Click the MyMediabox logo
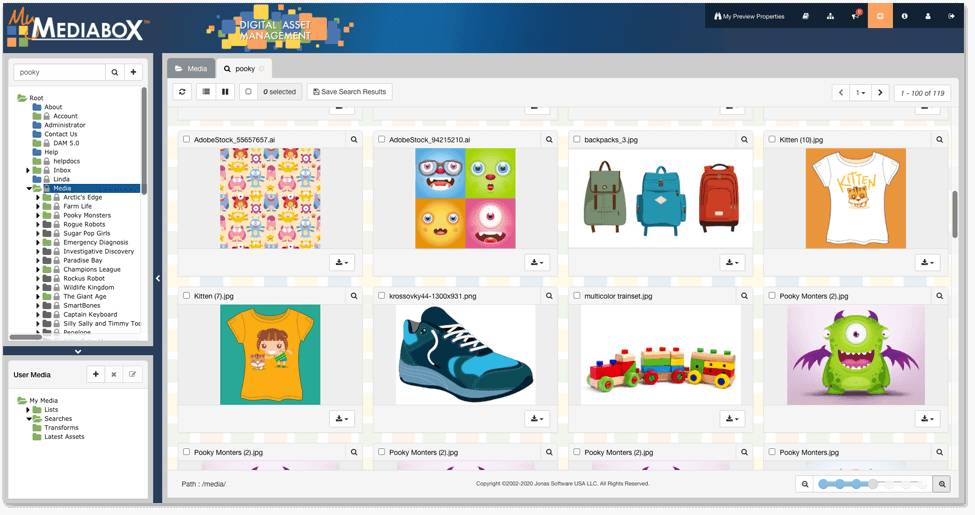Image resolution: width=975 pixels, height=515 pixels. pyautogui.click(x=77, y=27)
